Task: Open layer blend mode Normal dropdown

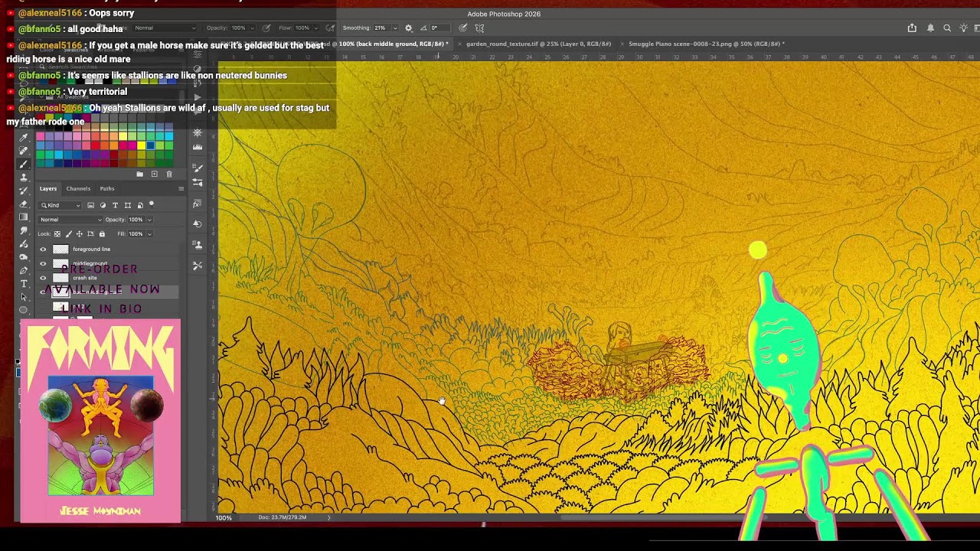Action: 70,220
